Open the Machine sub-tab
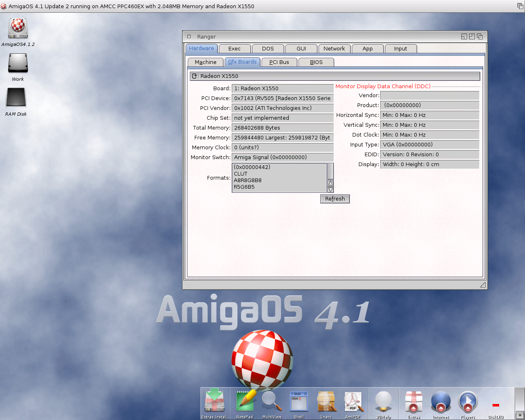The image size is (525, 420). click(205, 62)
